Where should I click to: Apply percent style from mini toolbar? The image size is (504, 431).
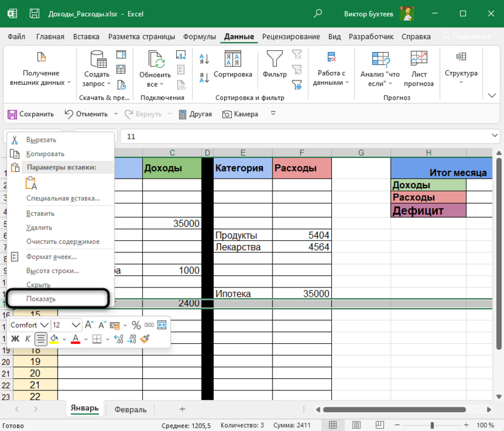tap(136, 325)
